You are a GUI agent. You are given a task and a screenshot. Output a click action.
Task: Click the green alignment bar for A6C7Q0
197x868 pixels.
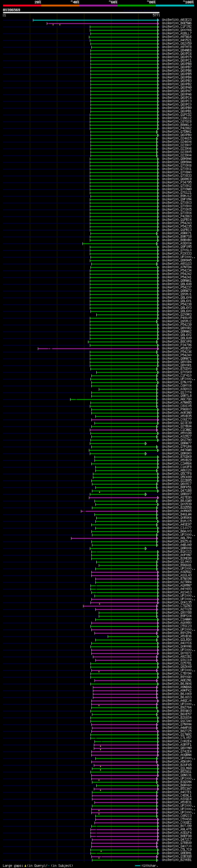(114, 400)
